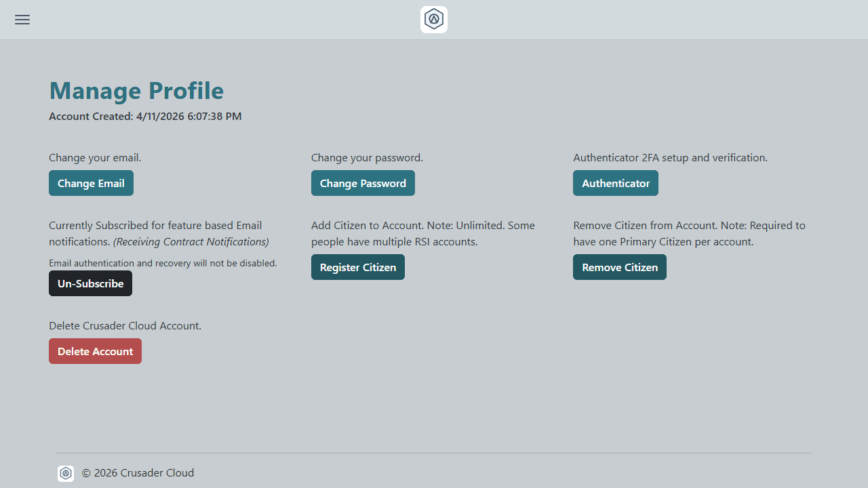The image size is (868, 488).
Task: Collapse or open the top navigation menu
Action: [22, 20]
